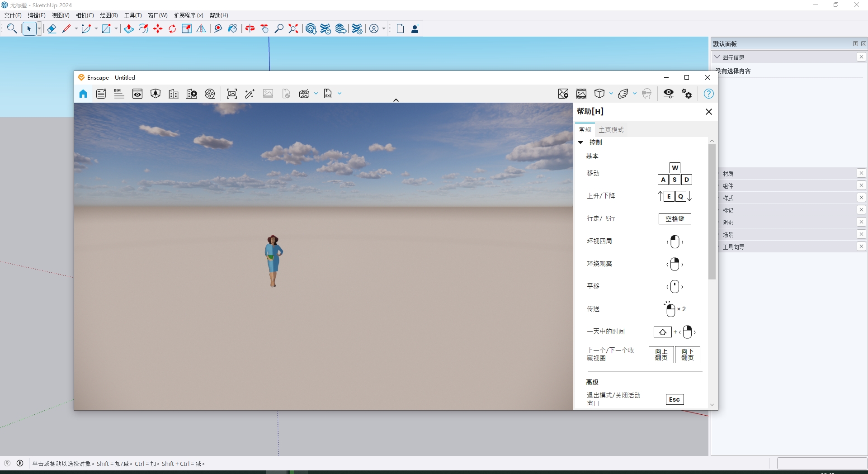Click the help panel scrollbar

click(x=712, y=213)
